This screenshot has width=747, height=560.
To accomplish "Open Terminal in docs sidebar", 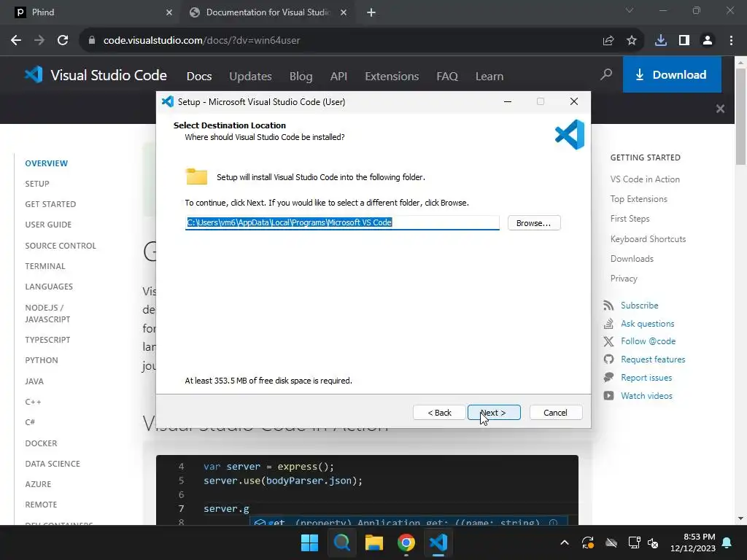I will [45, 266].
